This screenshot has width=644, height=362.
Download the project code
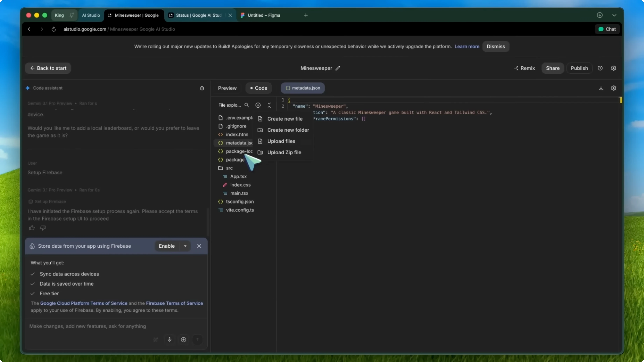tap(601, 88)
